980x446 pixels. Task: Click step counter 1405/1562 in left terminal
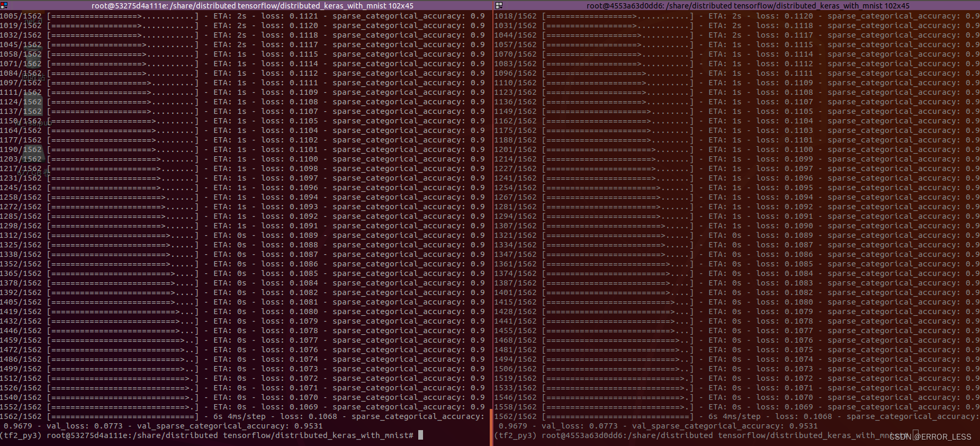click(21, 302)
